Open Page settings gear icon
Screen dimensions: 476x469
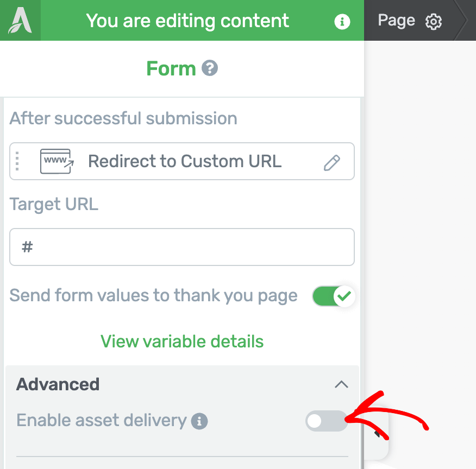[434, 22]
